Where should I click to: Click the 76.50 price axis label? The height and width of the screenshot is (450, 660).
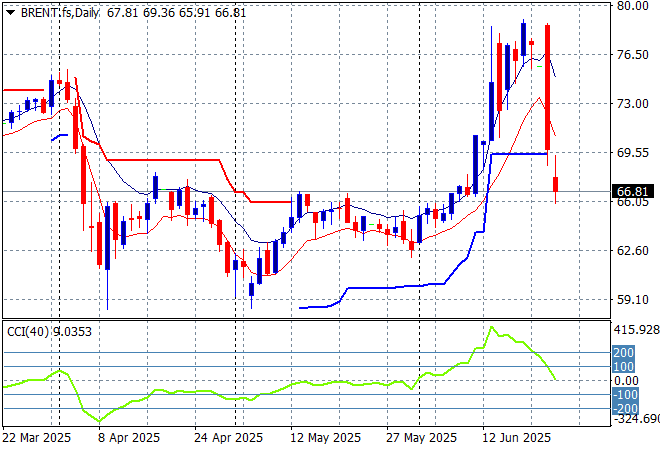coord(633,55)
